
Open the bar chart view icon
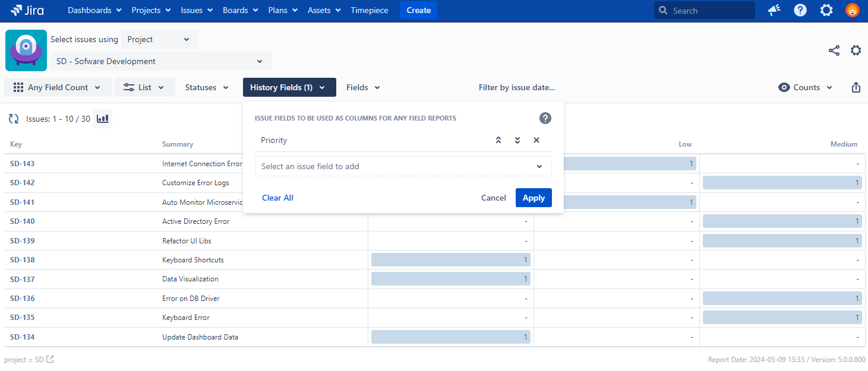point(103,119)
